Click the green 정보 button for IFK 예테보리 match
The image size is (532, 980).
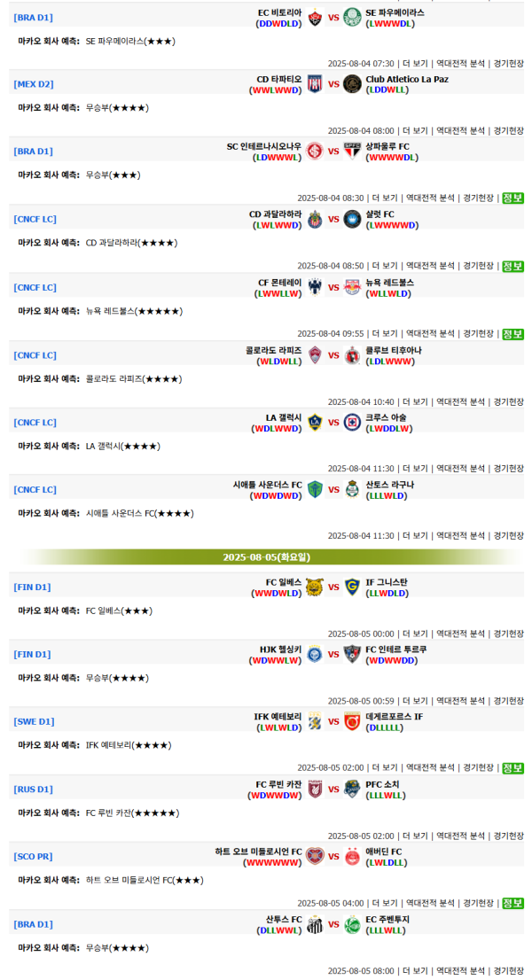click(x=512, y=768)
